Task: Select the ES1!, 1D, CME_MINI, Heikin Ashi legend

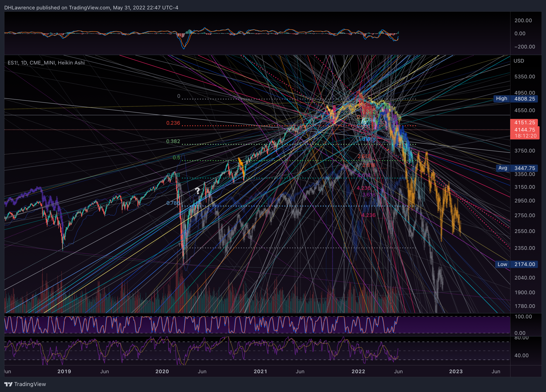Action: pyautogui.click(x=46, y=63)
